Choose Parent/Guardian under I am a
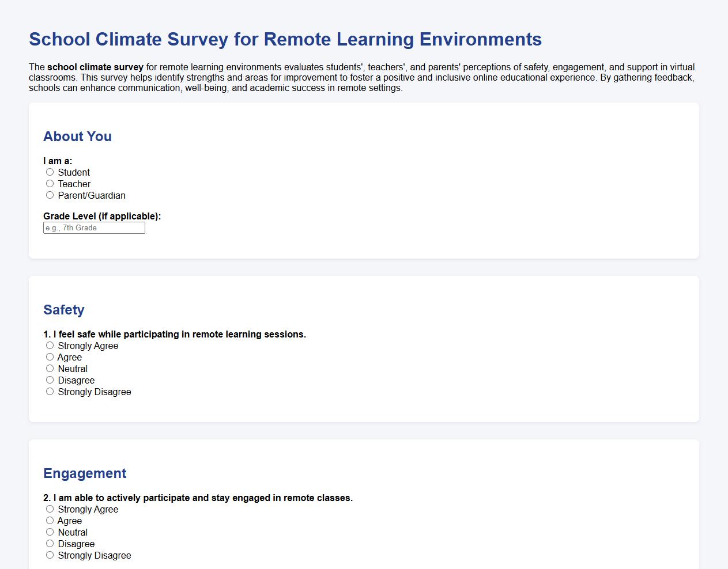Image resolution: width=728 pixels, height=569 pixels. tap(50, 195)
